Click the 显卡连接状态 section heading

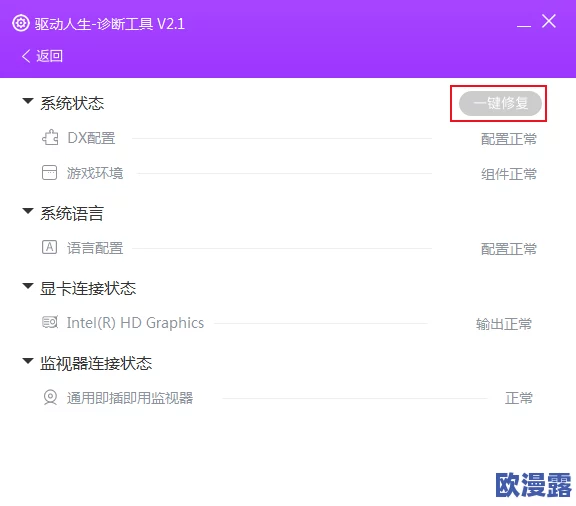pyautogui.click(x=88, y=288)
